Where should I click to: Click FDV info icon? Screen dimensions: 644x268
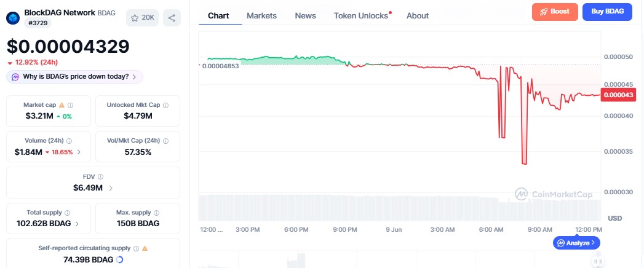coord(101,176)
